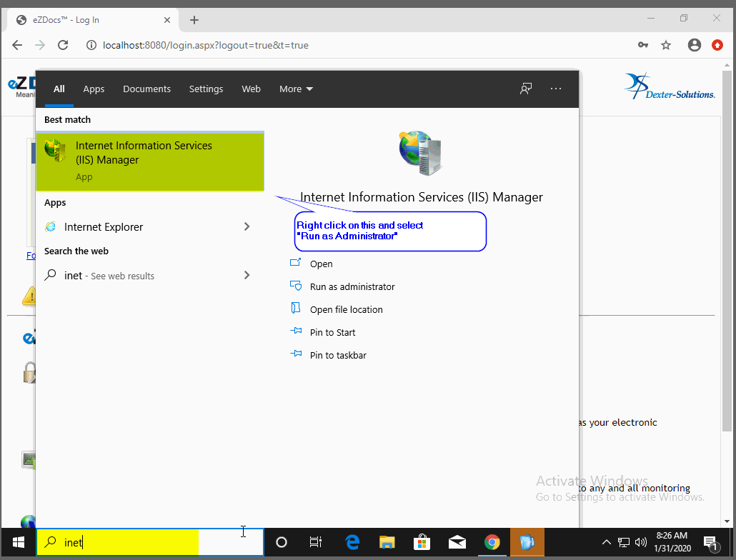Go forward in Chrome
Screen dimensions: 736x560
pos(40,45)
